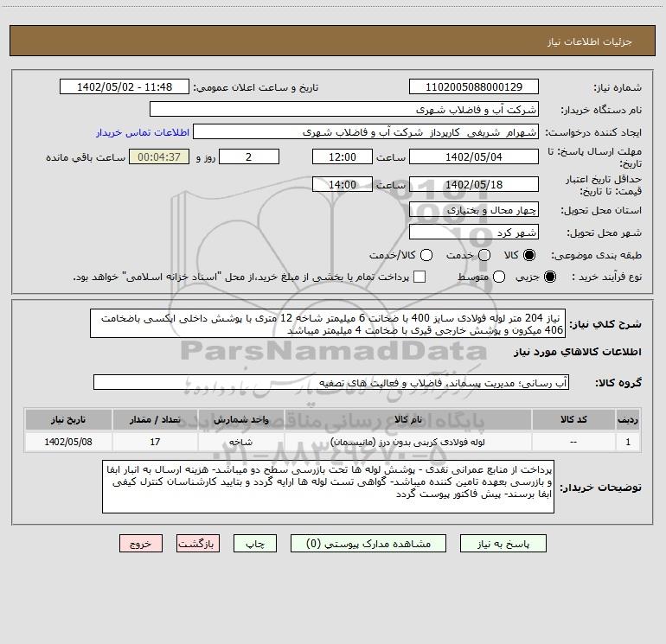
Task: Click the تاریخ نیاز column header
Action: click(x=68, y=419)
